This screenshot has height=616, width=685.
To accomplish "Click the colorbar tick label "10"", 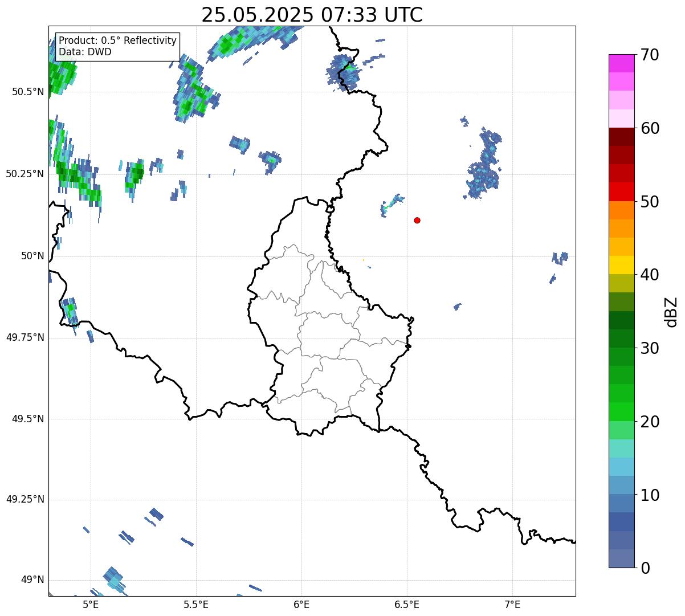I will (x=650, y=495).
